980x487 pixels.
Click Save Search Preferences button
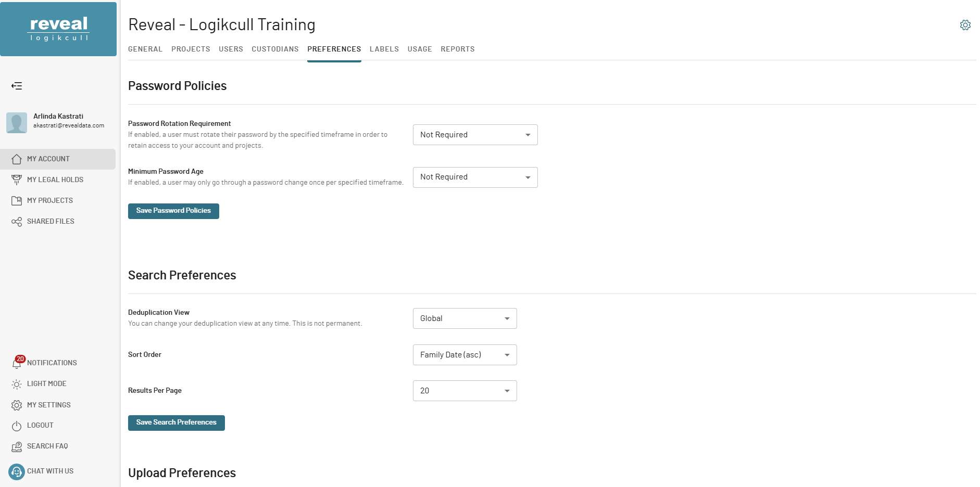click(x=176, y=422)
